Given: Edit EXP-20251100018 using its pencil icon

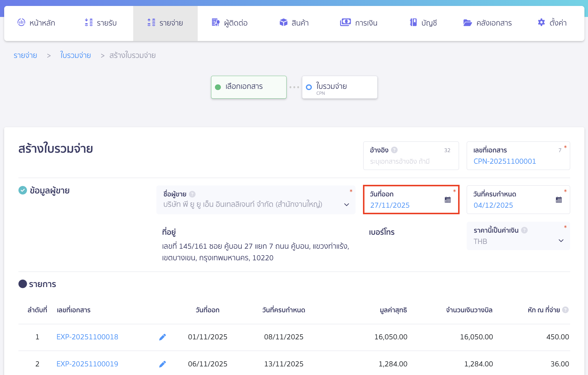Looking at the screenshot, I should tap(163, 337).
